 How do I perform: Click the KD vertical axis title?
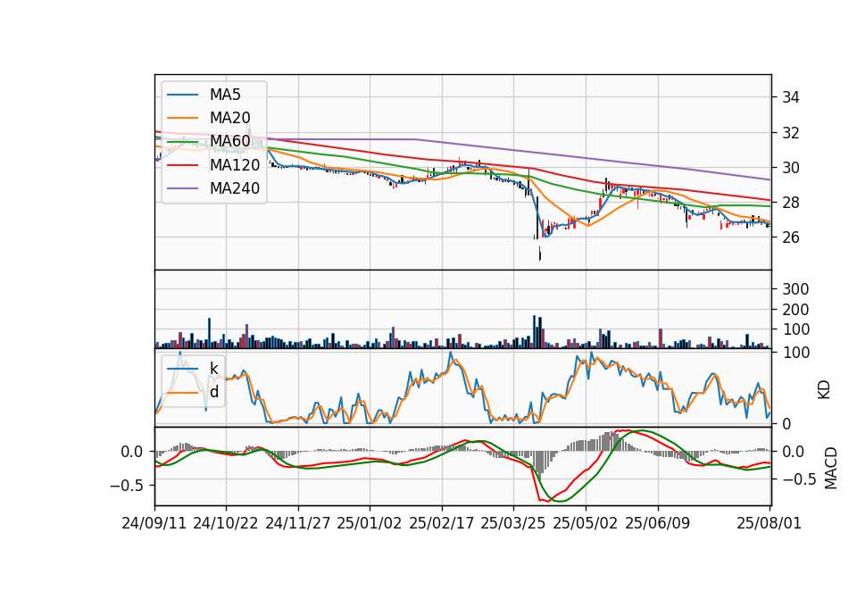pos(824,390)
